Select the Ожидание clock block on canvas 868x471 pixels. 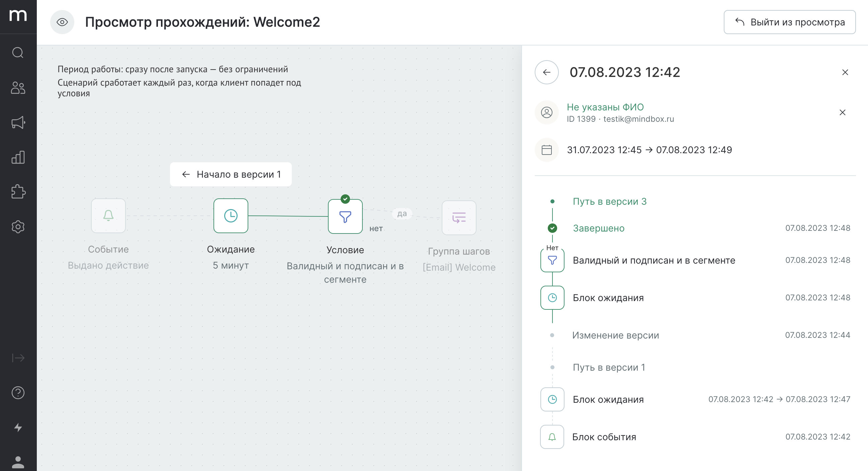tap(231, 216)
